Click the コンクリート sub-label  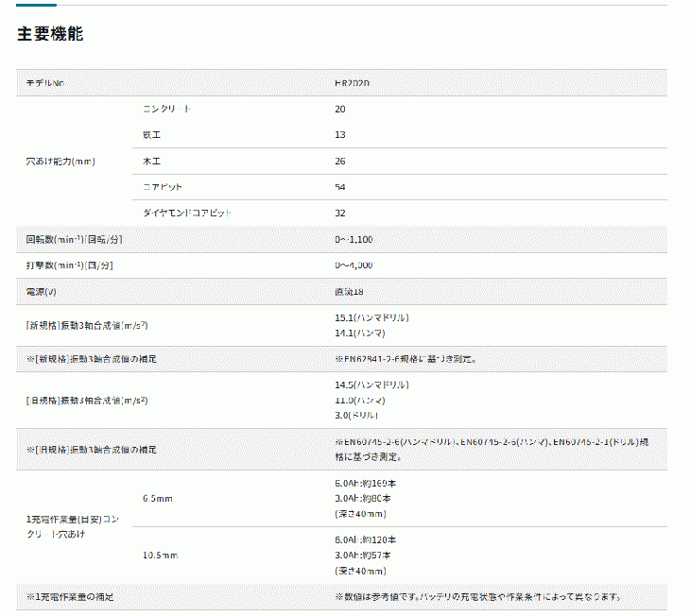click(x=166, y=109)
